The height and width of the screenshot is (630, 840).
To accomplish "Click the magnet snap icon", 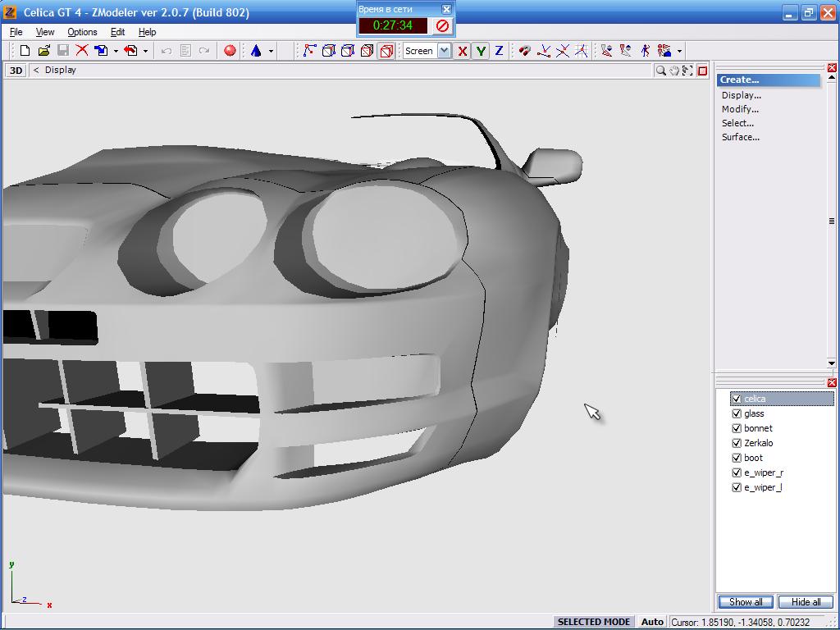I will [x=524, y=51].
